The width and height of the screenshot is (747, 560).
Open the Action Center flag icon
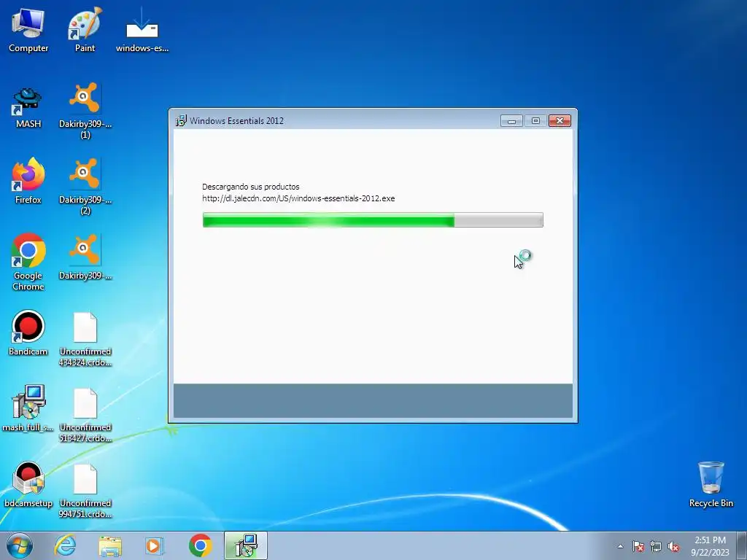coord(638,546)
